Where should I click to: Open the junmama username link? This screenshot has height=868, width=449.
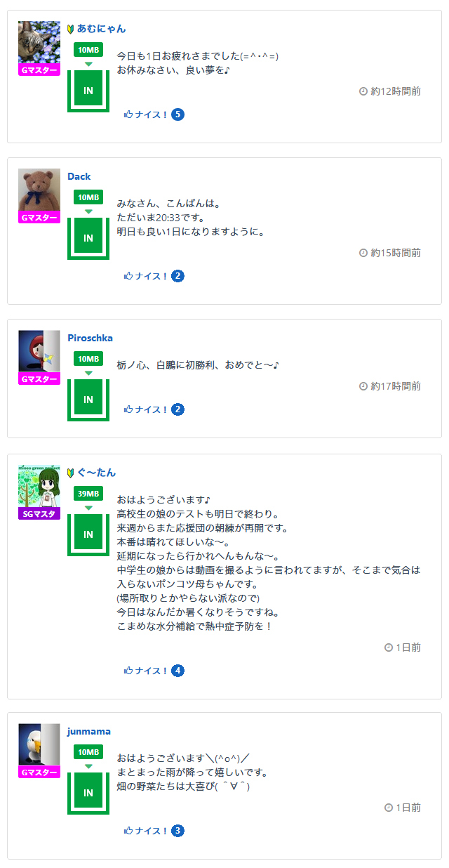pos(89,731)
